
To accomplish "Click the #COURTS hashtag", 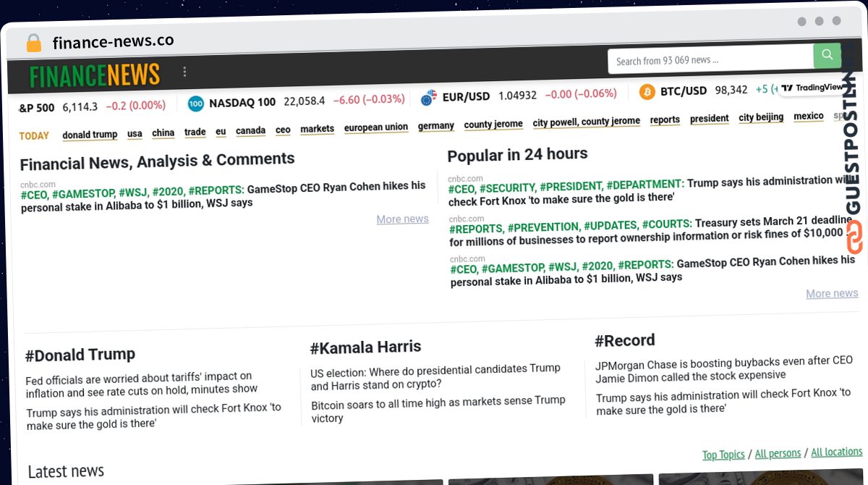I will coord(667,224).
